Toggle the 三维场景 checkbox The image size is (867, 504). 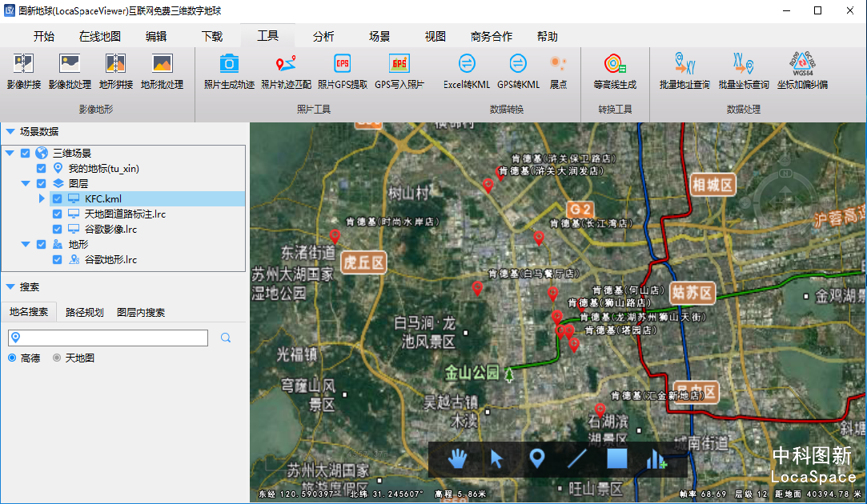tap(26, 153)
